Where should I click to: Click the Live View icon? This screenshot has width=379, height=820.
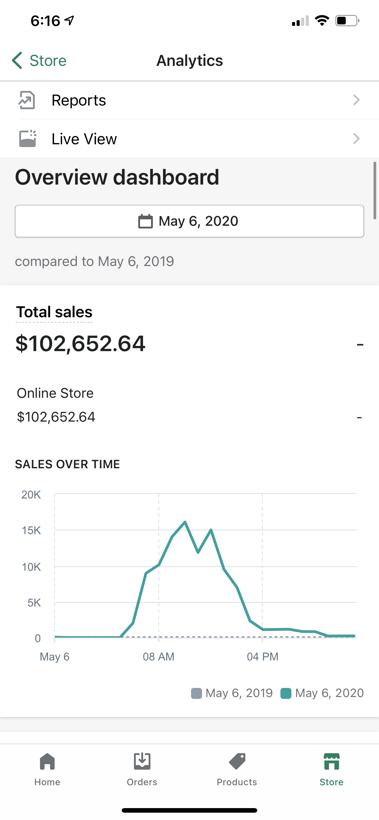tap(27, 139)
